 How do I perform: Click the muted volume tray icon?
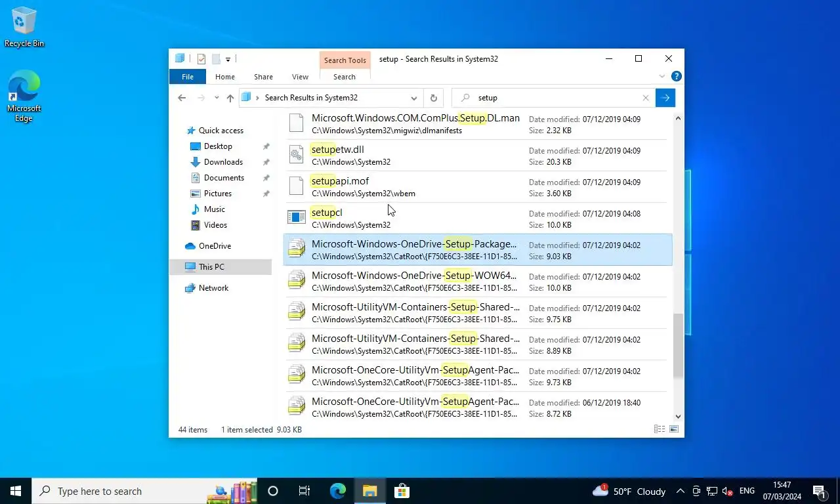[x=728, y=491]
